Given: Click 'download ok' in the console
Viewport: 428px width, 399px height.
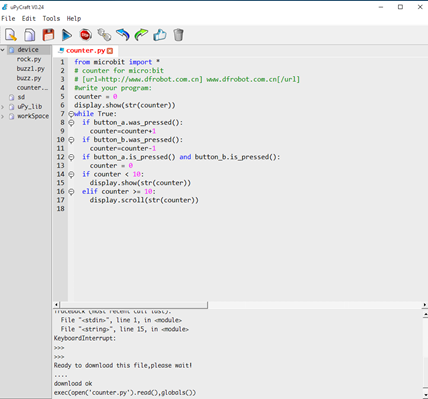Looking at the screenshot, I should point(73,383).
